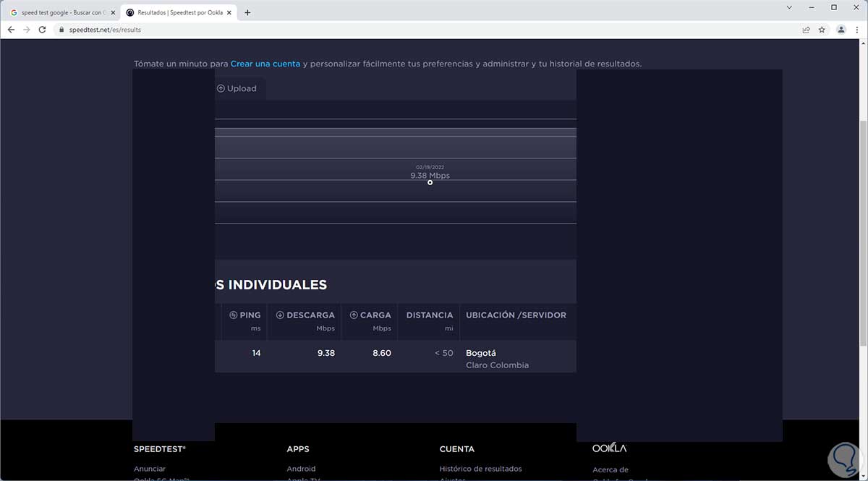This screenshot has width=868, height=481.
Task: Open the Anunciar footer link
Action: click(149, 469)
